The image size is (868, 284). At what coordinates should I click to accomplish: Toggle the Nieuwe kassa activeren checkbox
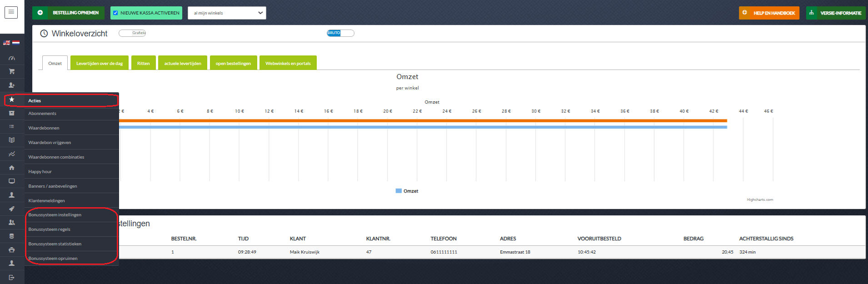(x=115, y=13)
